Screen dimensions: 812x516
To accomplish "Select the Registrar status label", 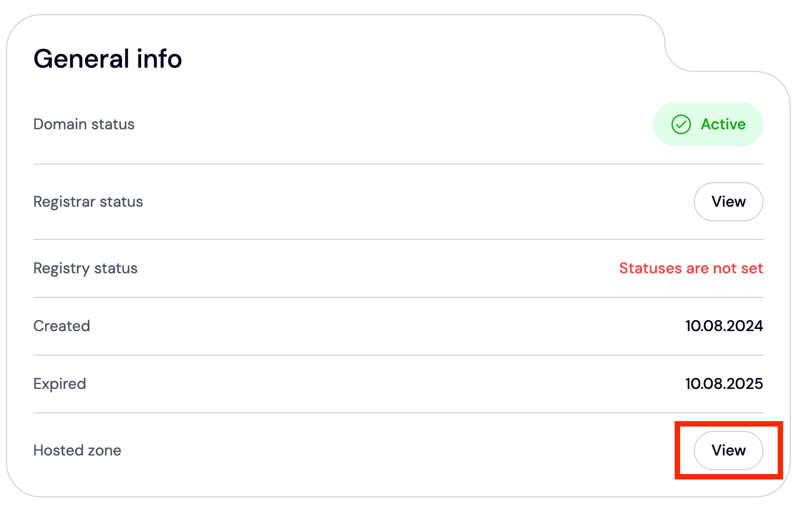I will tap(88, 202).
